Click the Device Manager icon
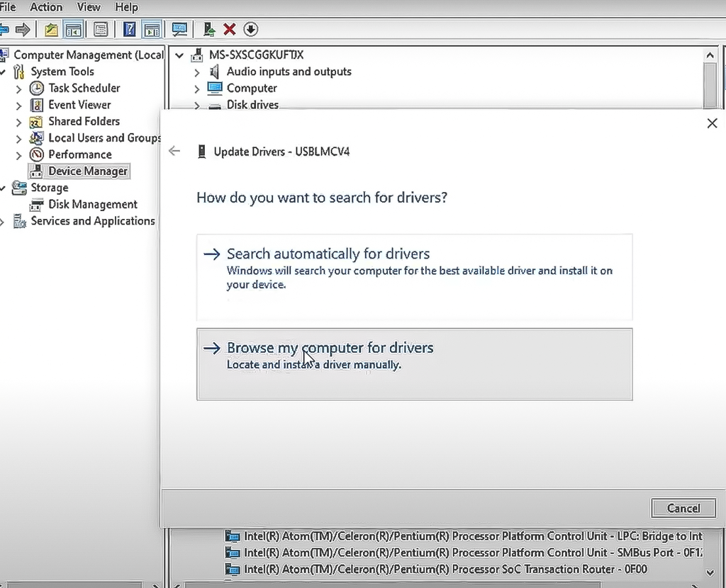Image resolution: width=726 pixels, height=588 pixels. click(36, 171)
